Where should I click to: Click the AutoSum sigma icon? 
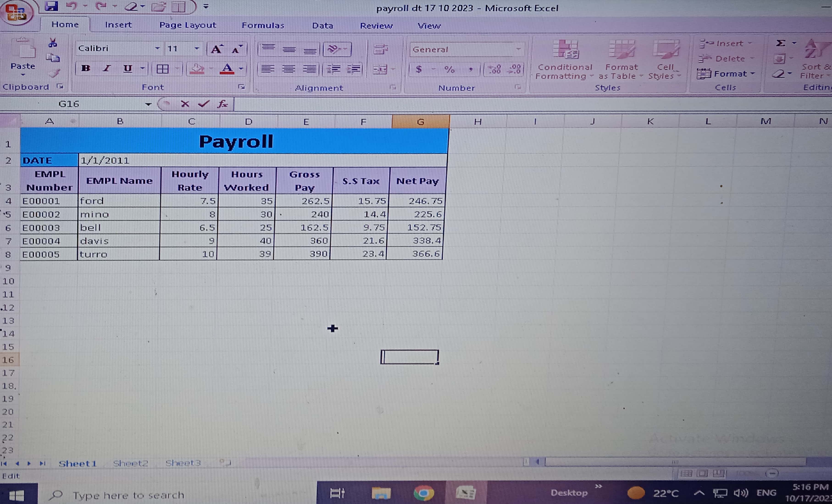tap(780, 43)
